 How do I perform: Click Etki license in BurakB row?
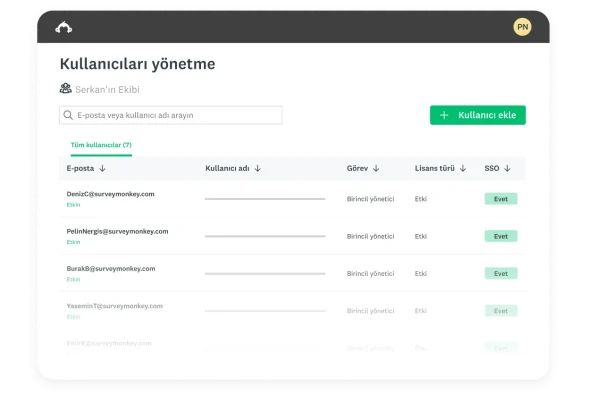(421, 274)
